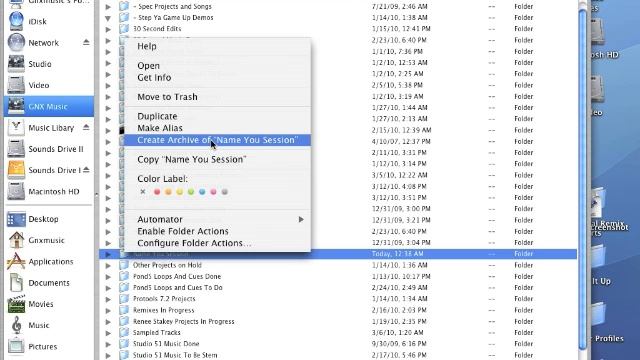Apply the gray color label
Image resolution: width=640 pixels, height=360 pixels.
[224, 191]
